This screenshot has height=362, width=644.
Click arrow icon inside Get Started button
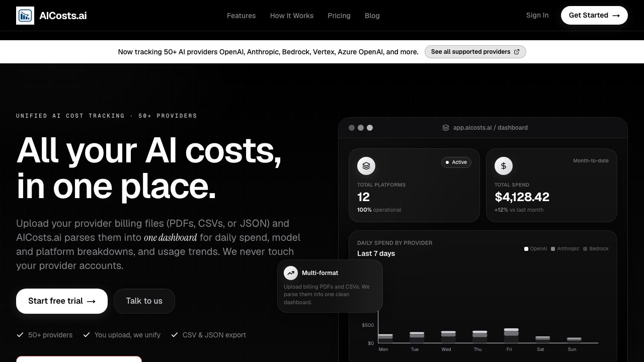pyautogui.click(x=616, y=16)
